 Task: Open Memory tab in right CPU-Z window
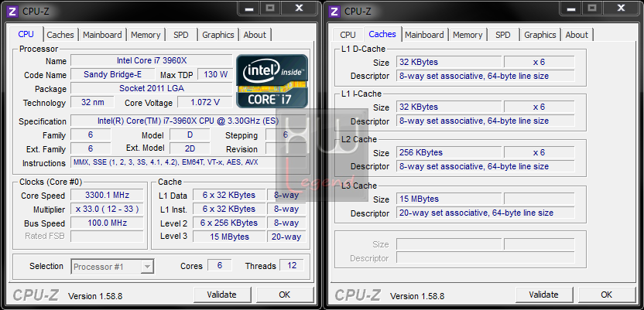click(x=468, y=35)
